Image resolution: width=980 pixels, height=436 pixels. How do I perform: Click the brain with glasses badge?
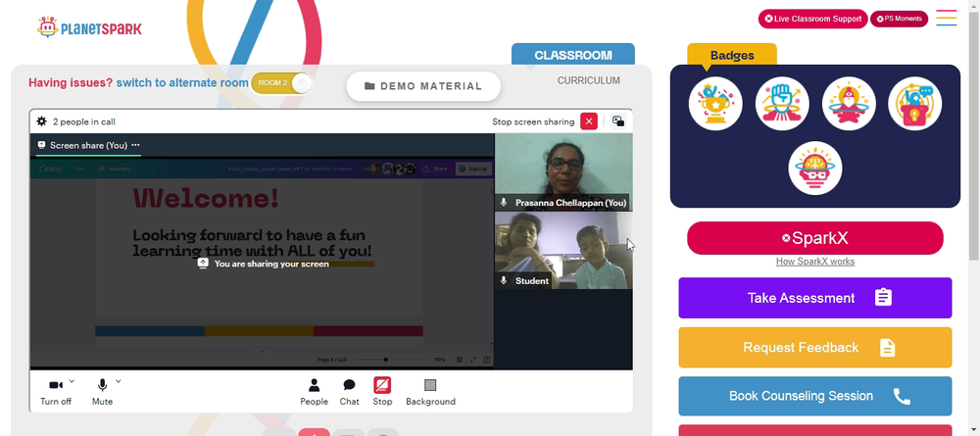[815, 168]
